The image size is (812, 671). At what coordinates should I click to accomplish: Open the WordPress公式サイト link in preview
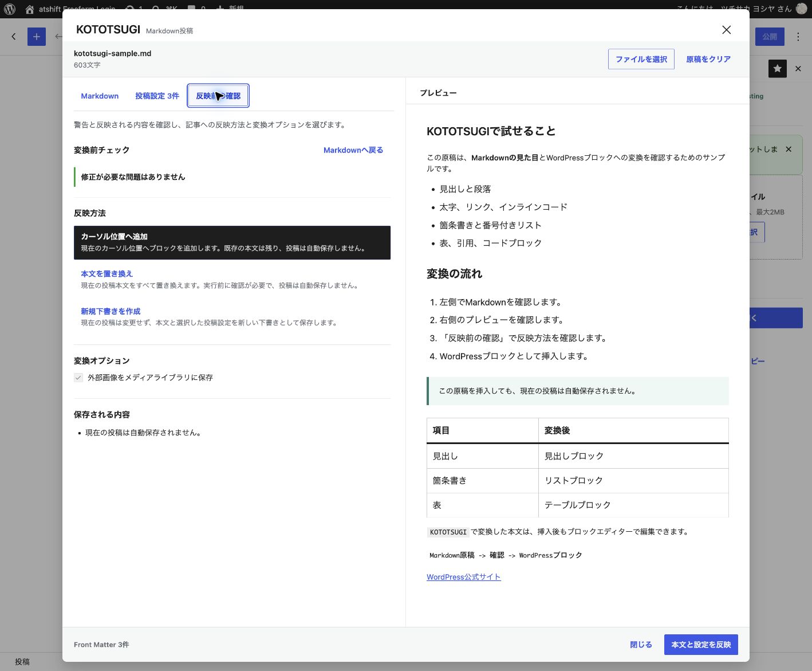click(464, 577)
